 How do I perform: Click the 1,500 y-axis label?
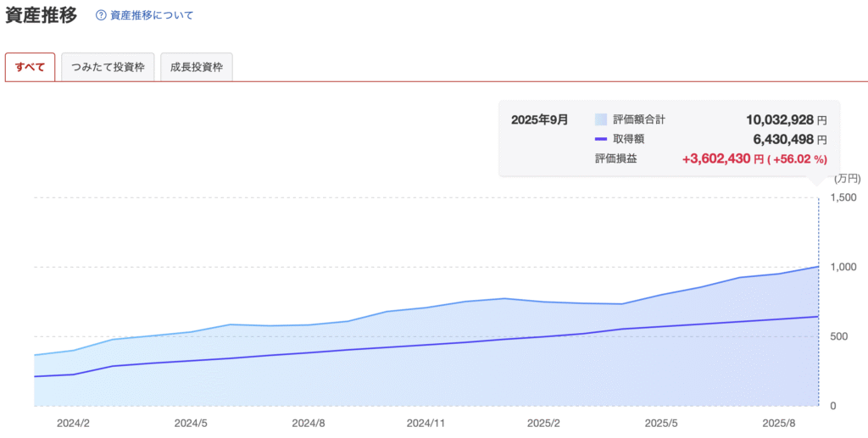[843, 197]
